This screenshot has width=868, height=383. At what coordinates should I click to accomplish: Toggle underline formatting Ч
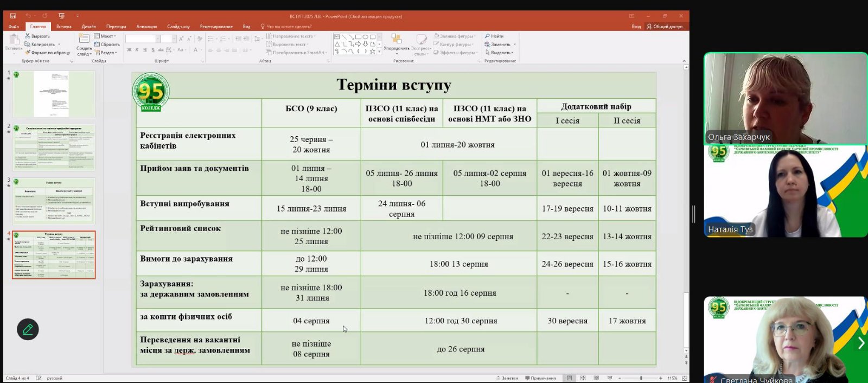tap(144, 50)
